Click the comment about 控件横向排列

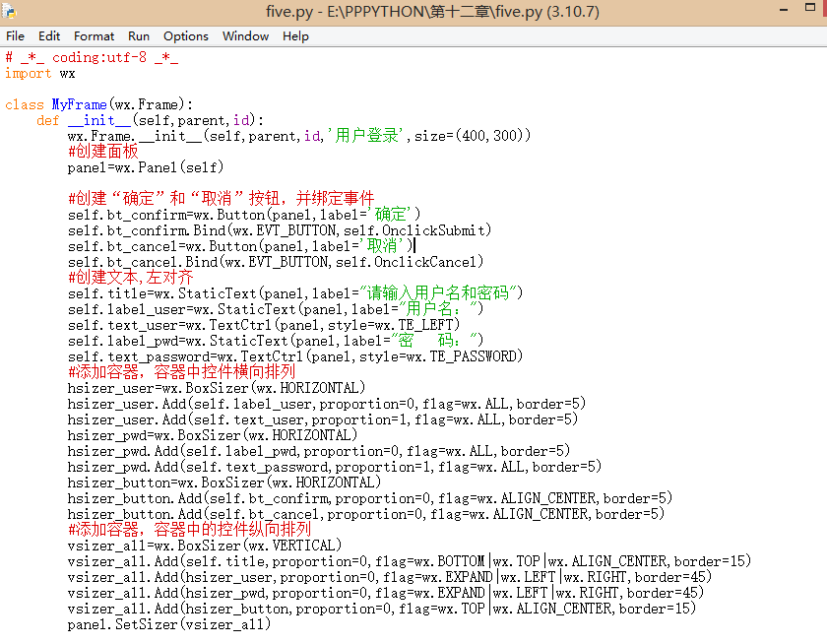coord(181,372)
